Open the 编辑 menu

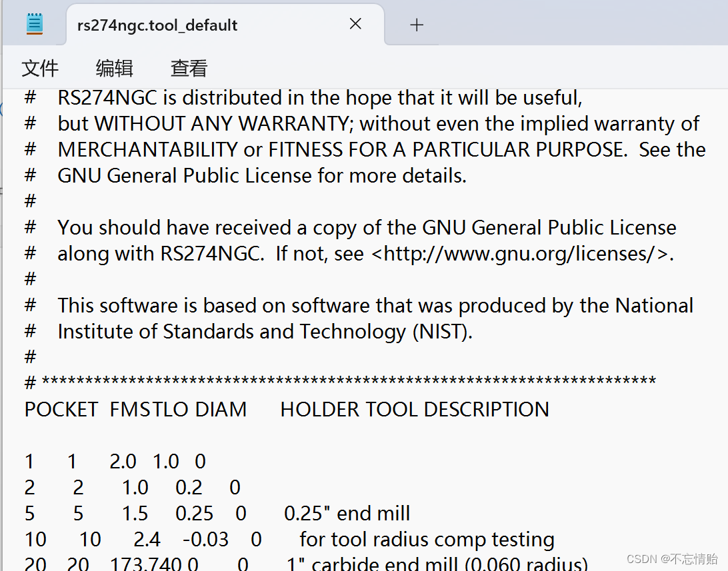pos(114,68)
